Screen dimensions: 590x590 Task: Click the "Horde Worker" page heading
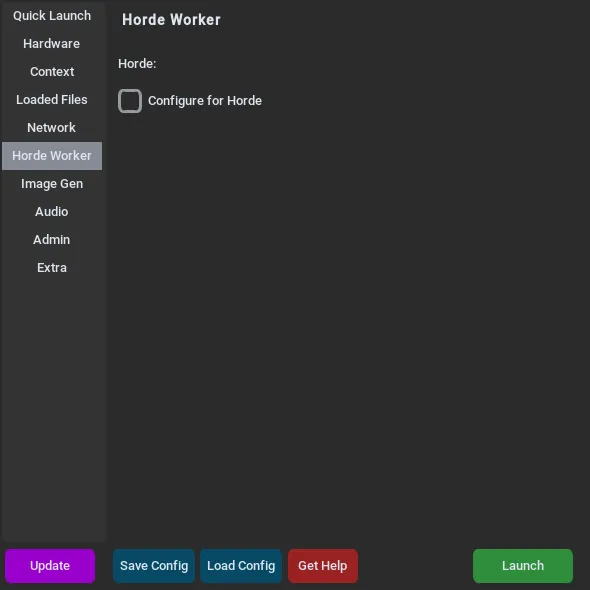171,20
